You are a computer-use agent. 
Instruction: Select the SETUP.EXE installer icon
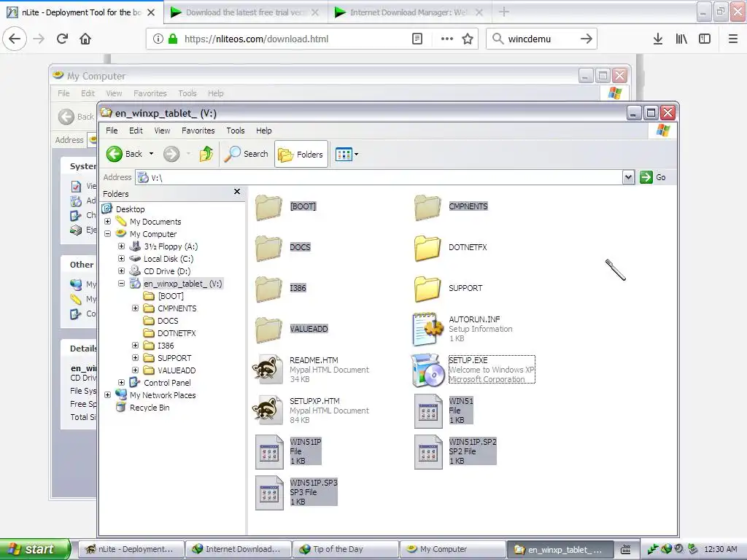tap(427, 370)
